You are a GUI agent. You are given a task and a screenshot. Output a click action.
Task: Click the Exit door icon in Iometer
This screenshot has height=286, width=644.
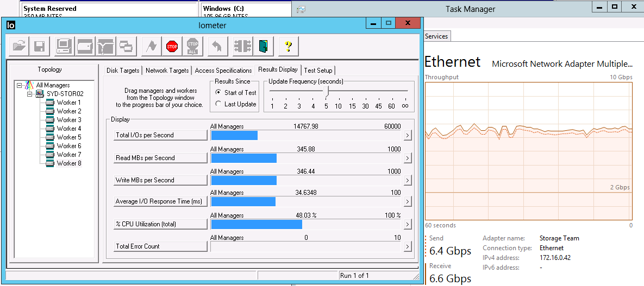[263, 46]
